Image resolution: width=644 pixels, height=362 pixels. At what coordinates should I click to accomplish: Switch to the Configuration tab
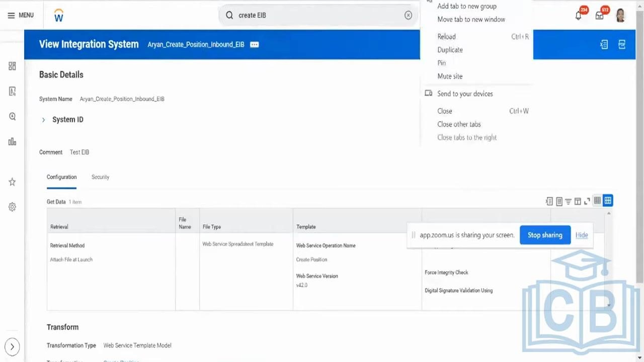[61, 177]
